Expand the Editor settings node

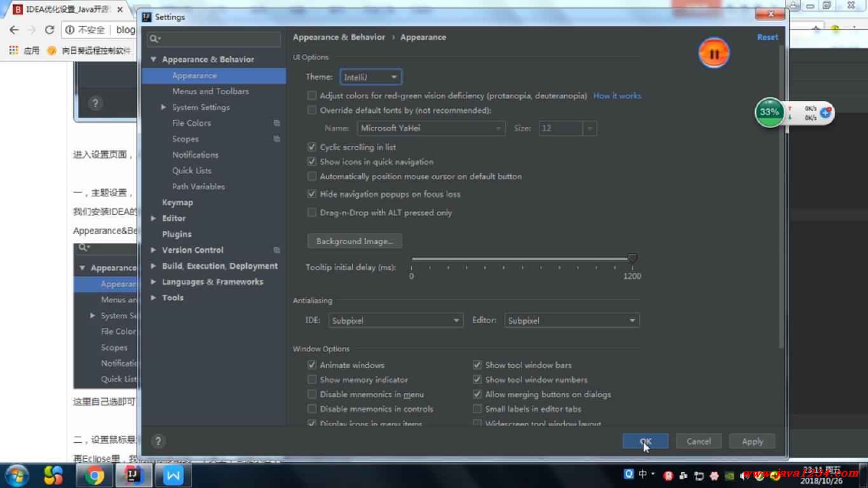click(153, 219)
